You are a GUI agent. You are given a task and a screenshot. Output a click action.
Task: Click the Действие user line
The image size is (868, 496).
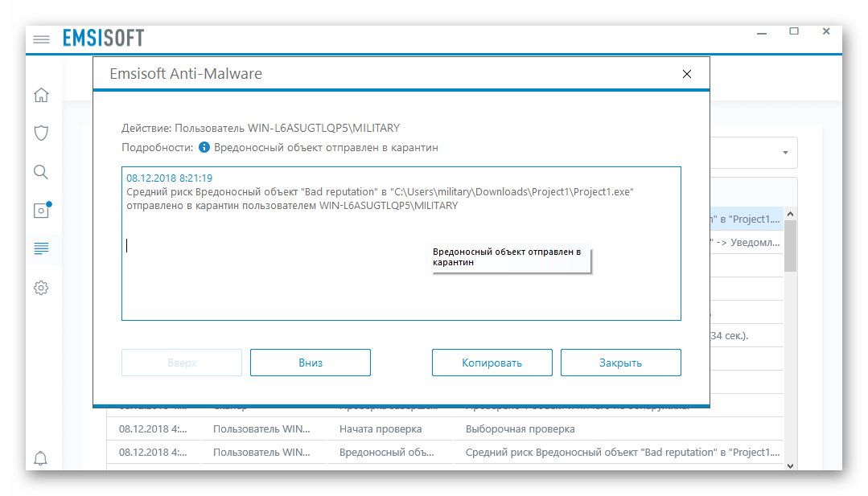pyautogui.click(x=261, y=128)
